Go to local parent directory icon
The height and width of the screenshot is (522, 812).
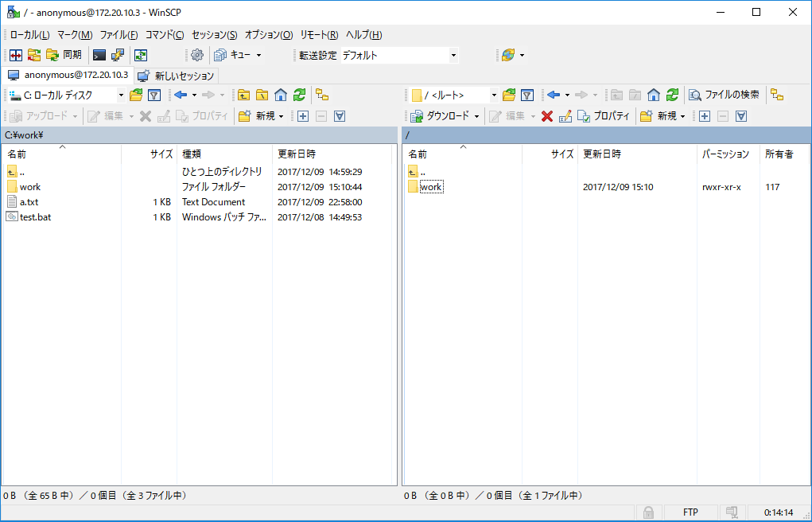244,95
